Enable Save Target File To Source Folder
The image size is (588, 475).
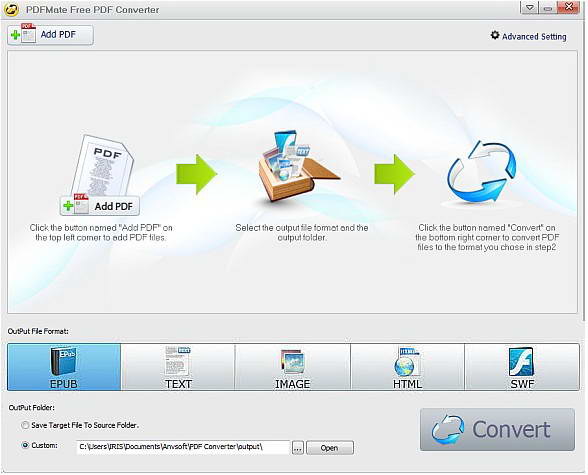pyautogui.click(x=26, y=426)
